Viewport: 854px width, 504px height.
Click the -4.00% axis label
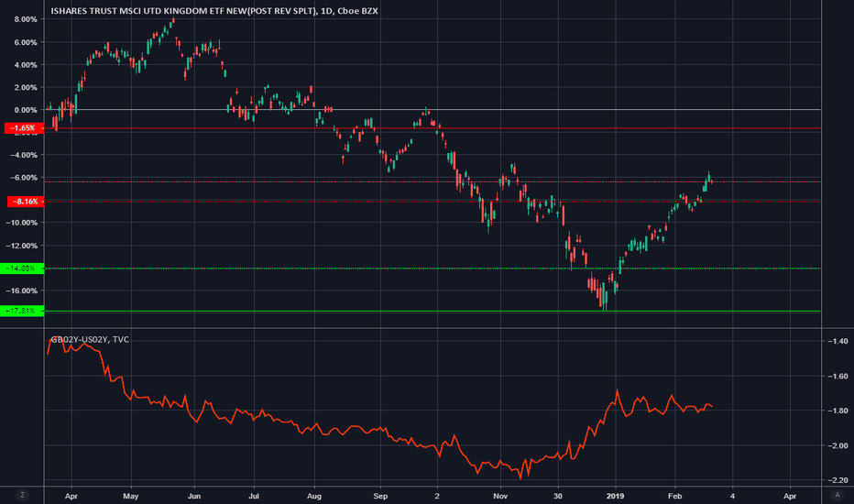click(24, 155)
